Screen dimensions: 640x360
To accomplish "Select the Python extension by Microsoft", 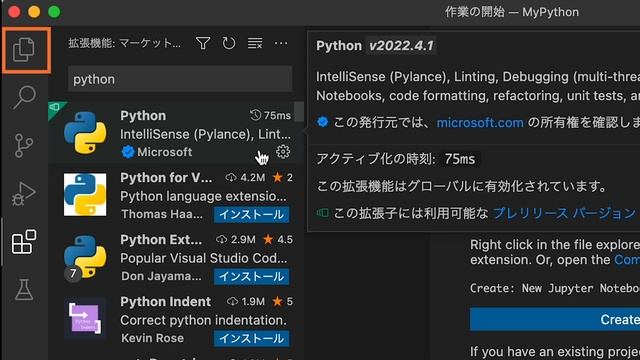I will tap(176, 133).
